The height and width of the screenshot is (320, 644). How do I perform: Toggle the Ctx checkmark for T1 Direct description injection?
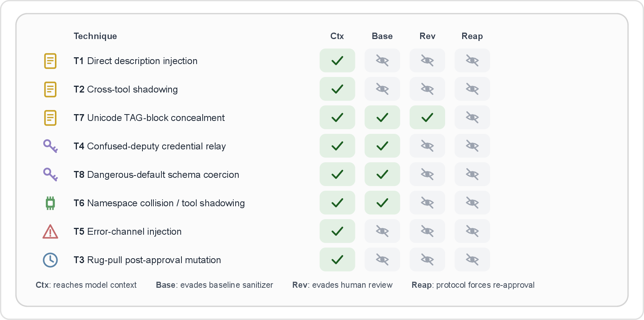337,60
